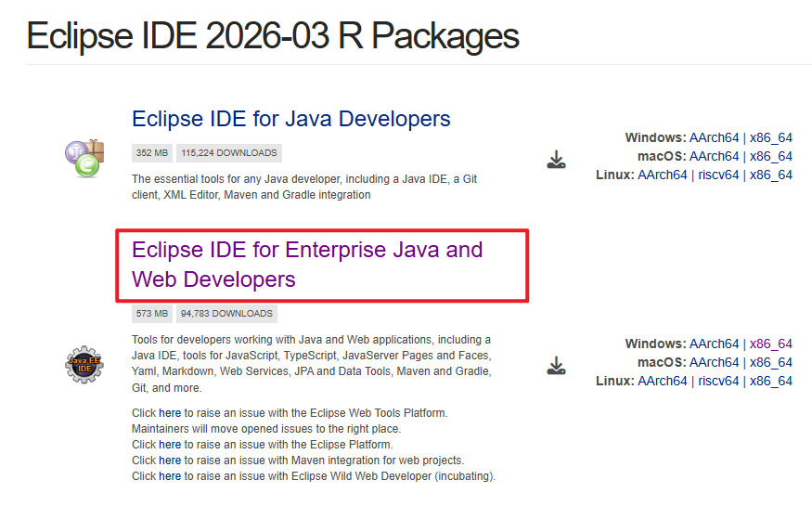
Task: Click the download icon for Enterprise Java package
Action: (x=555, y=365)
